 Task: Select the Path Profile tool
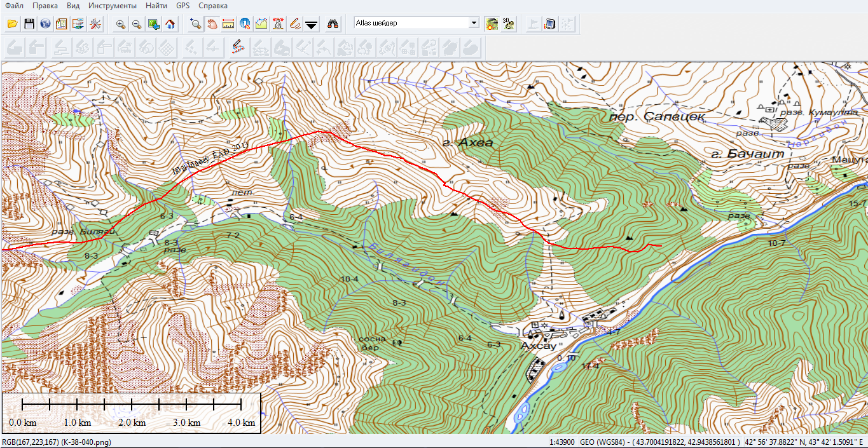tap(261, 24)
